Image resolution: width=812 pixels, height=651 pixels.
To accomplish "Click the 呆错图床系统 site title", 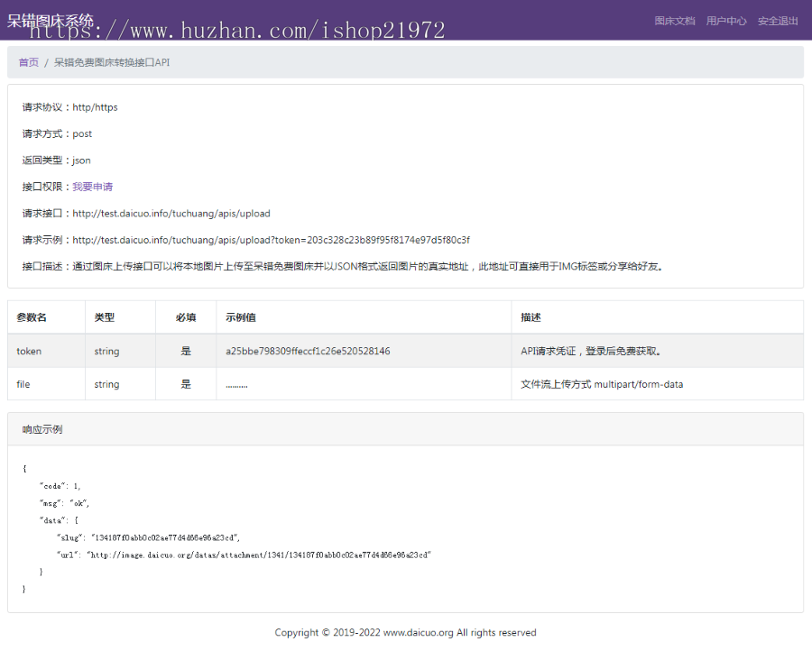I will [x=51, y=20].
